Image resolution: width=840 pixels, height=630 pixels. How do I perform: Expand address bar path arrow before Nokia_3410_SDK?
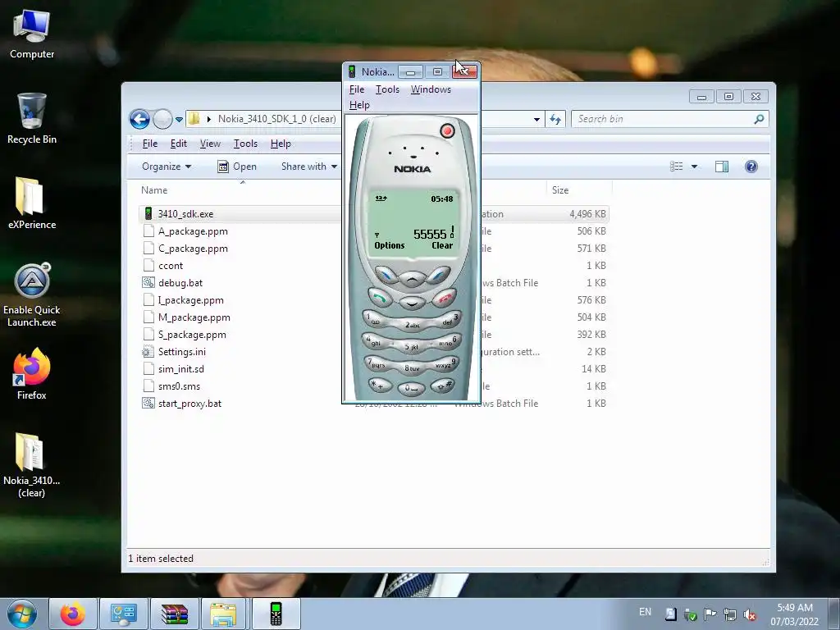coord(209,119)
